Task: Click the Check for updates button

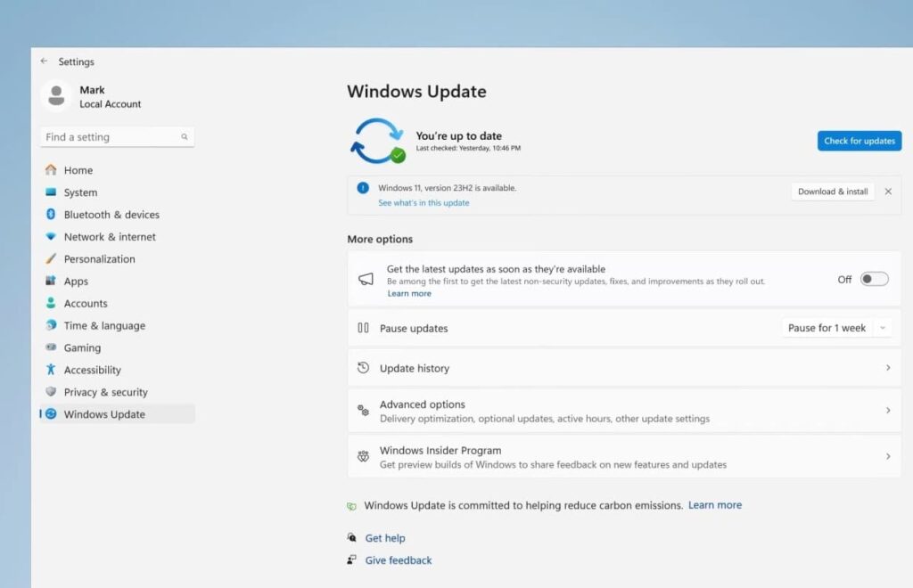Action: pos(859,141)
